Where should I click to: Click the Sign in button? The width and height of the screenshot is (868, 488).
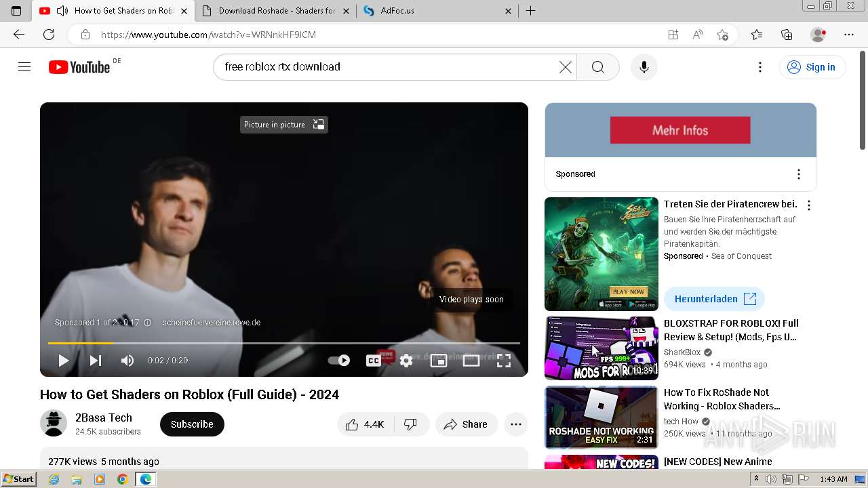click(812, 66)
